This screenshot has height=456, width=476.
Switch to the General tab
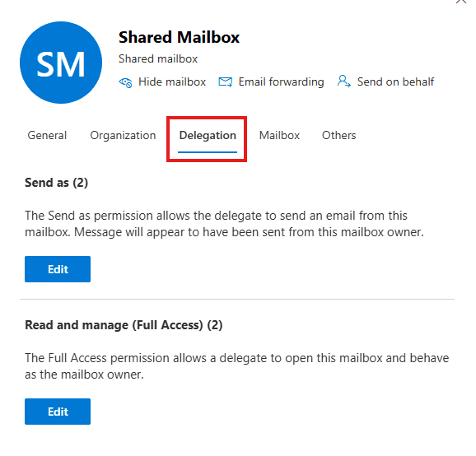(x=47, y=135)
